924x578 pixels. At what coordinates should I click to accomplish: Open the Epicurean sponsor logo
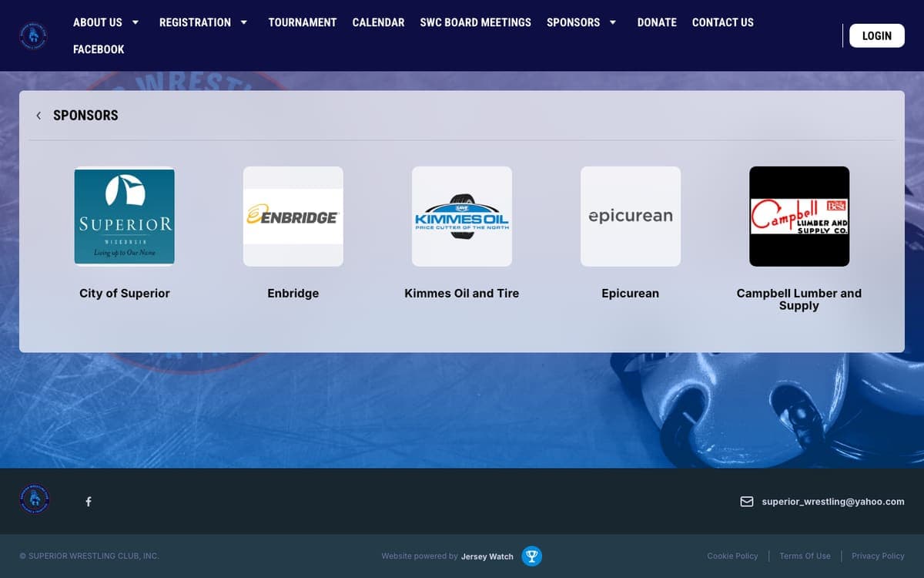[x=631, y=217]
